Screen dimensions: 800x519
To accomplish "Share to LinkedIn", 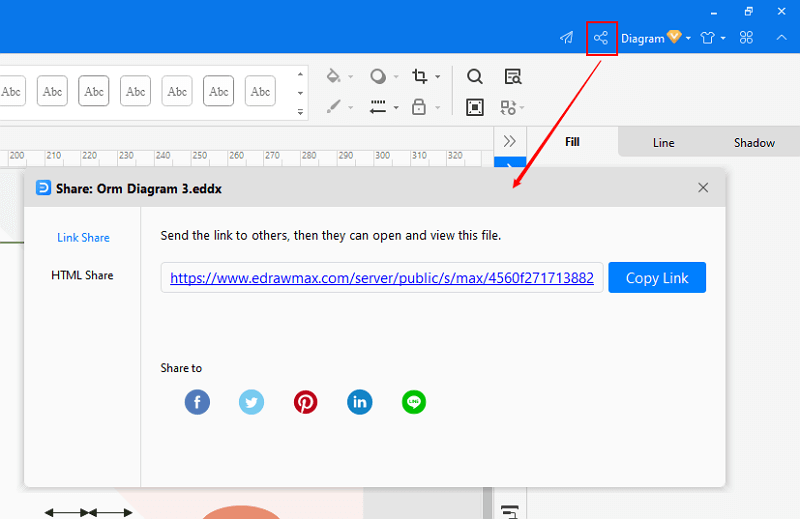I will 360,402.
